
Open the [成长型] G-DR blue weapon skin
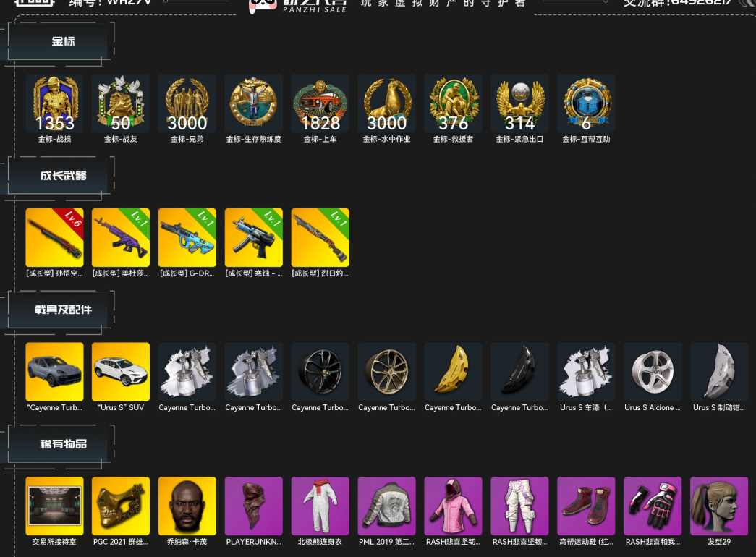187,237
